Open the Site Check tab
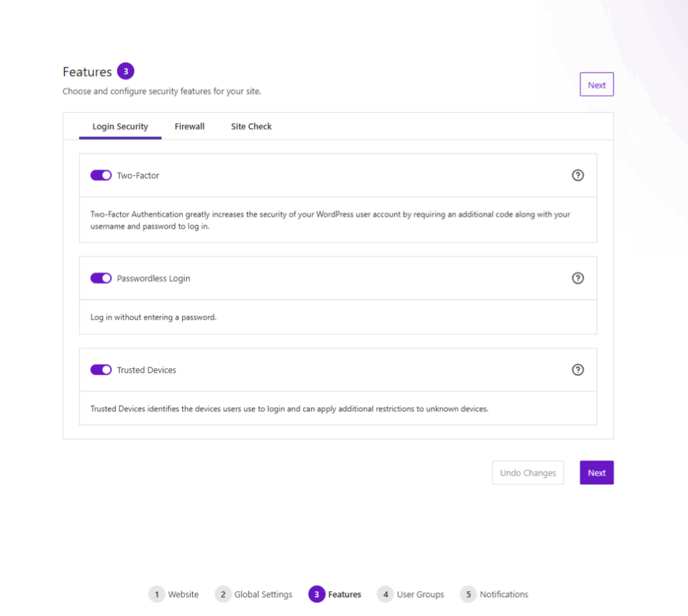The image size is (688, 616). click(251, 126)
